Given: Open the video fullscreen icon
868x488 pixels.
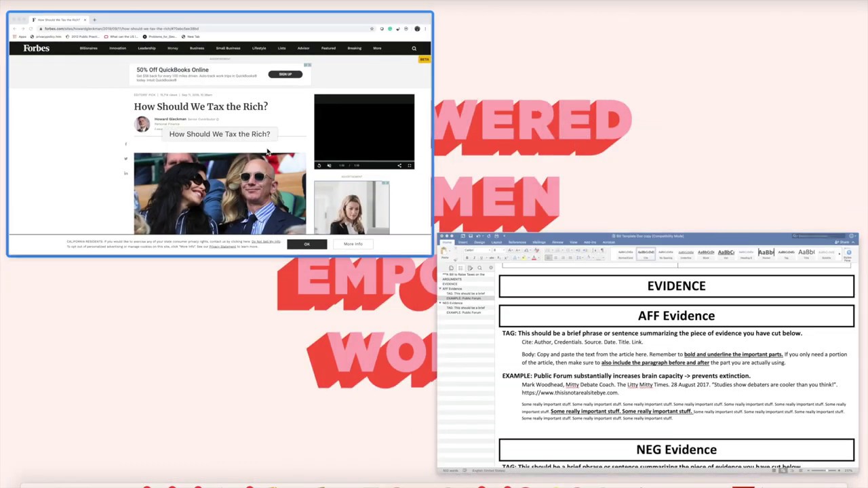Looking at the screenshot, I should click(409, 165).
